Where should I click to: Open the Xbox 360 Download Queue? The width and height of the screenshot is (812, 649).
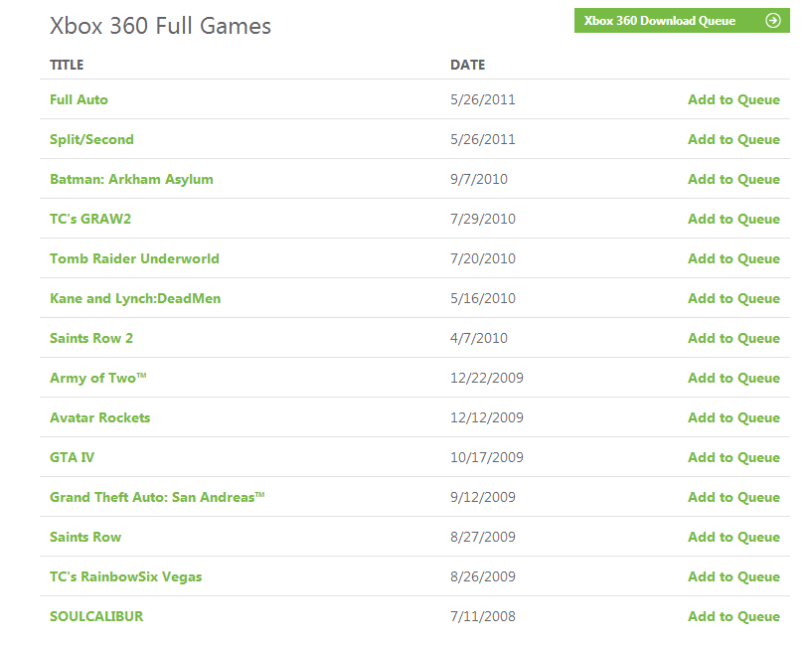pos(682,21)
